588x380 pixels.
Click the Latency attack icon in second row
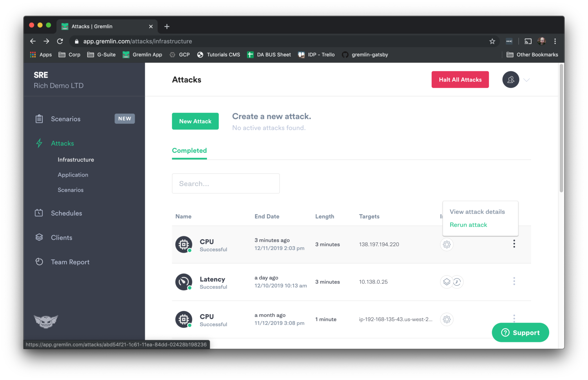click(183, 282)
